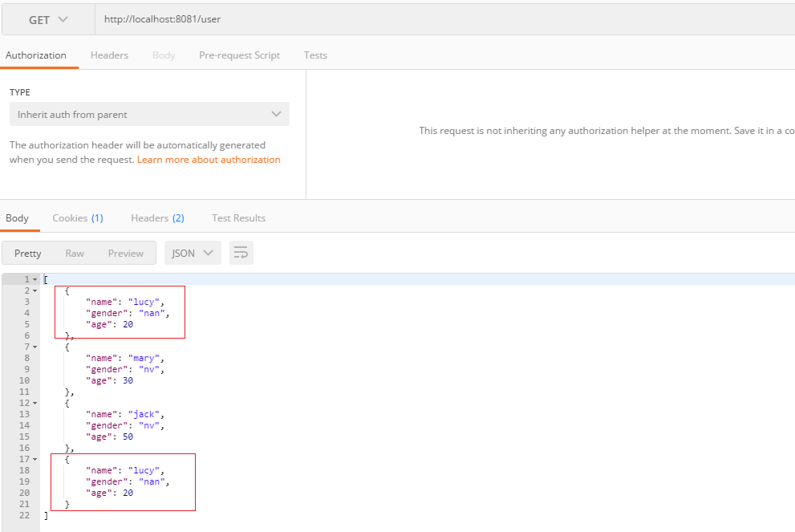
Task: Collapse the JSON array at line 1
Action: coord(34,279)
